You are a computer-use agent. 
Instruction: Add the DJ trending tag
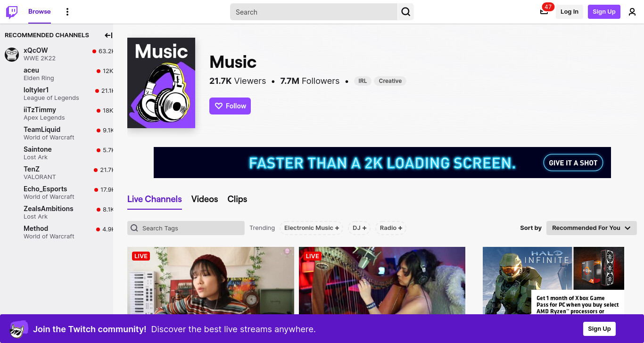[360, 228]
